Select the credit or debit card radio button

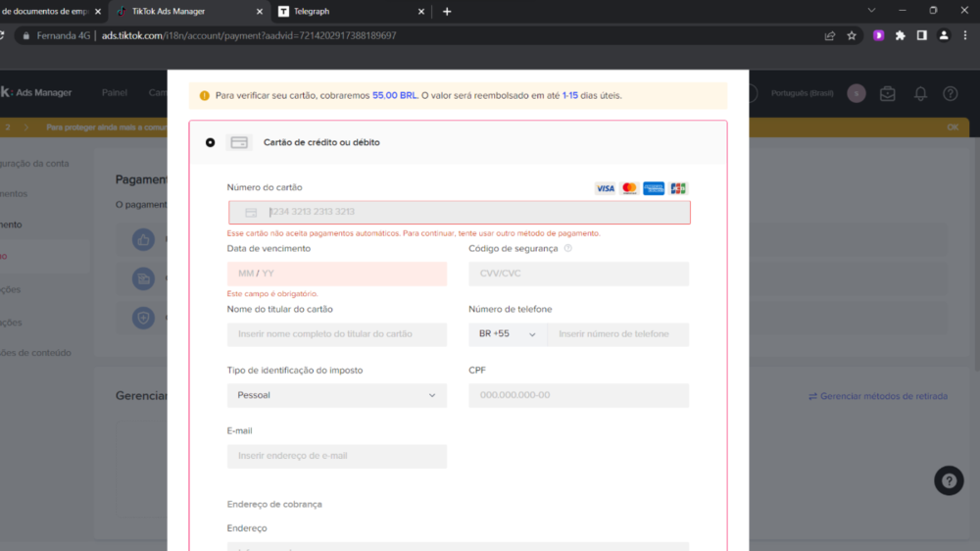pos(210,142)
